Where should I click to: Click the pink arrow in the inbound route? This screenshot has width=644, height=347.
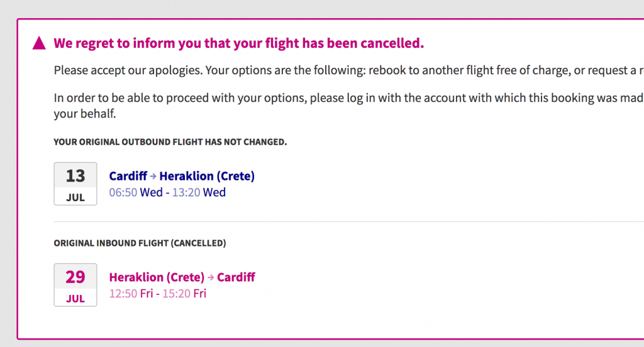click(211, 277)
